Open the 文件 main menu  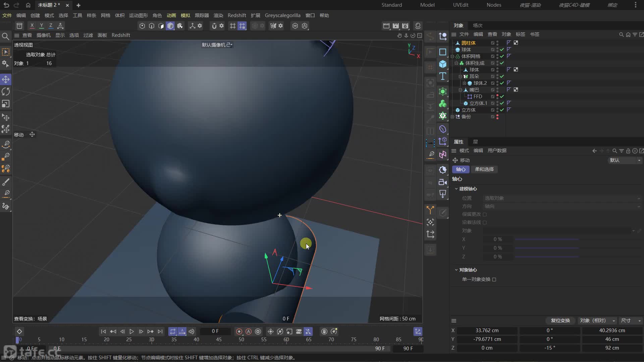click(7, 15)
